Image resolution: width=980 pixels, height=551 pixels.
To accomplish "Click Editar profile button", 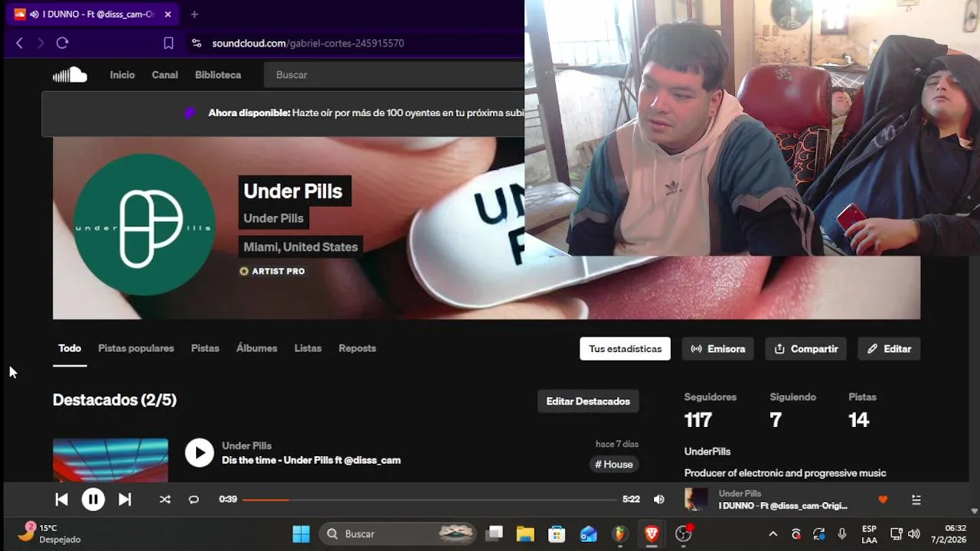I will coord(889,349).
